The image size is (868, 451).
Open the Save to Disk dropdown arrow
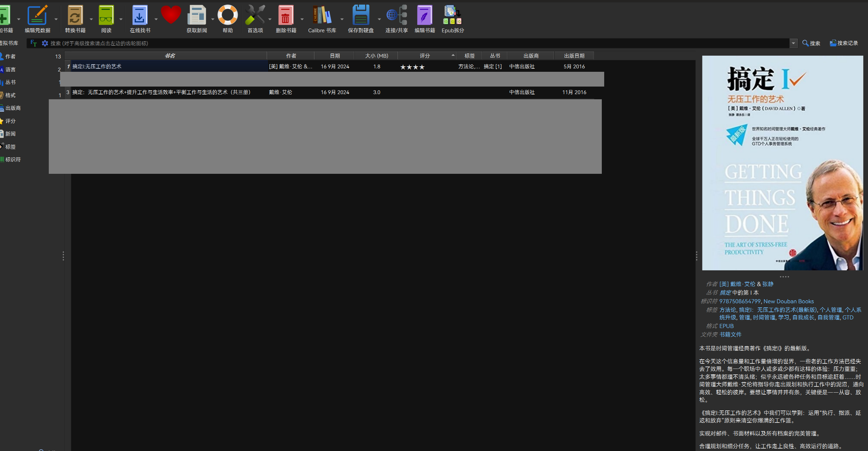click(x=379, y=19)
